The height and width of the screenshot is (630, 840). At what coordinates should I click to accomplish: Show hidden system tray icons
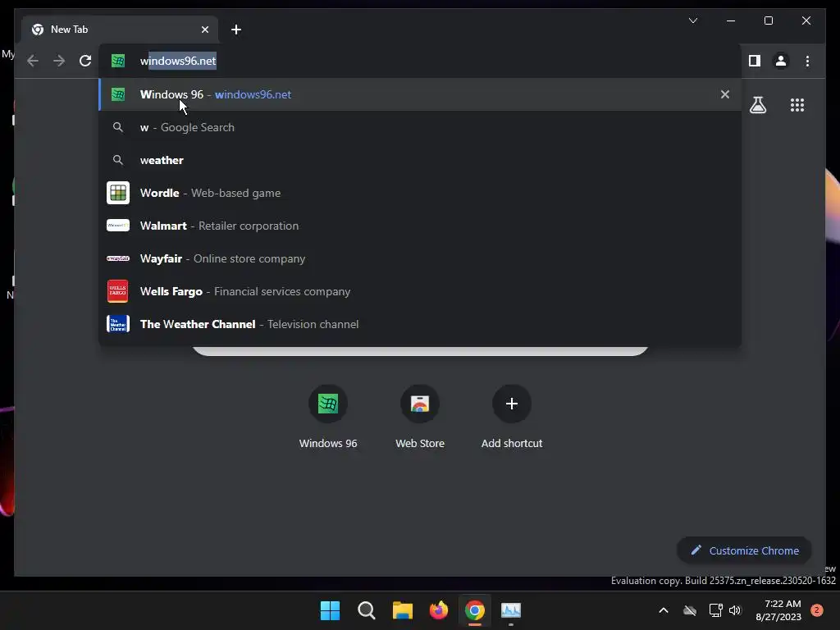click(663, 610)
